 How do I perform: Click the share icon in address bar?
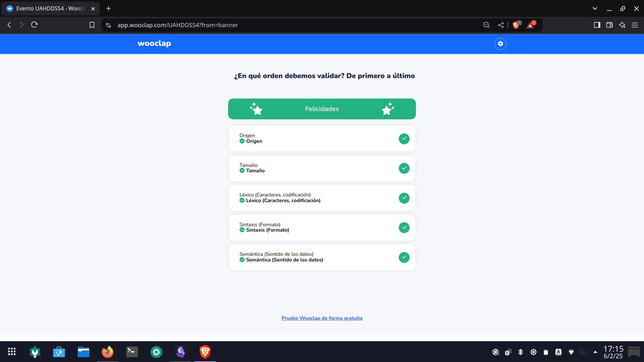(x=501, y=25)
